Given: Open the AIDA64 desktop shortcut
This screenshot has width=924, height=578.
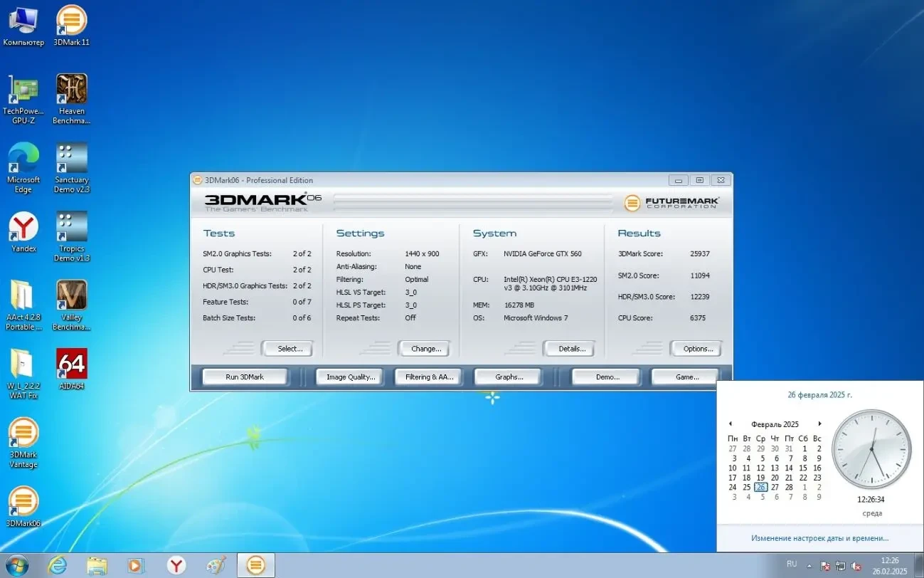Looking at the screenshot, I should tap(71, 365).
